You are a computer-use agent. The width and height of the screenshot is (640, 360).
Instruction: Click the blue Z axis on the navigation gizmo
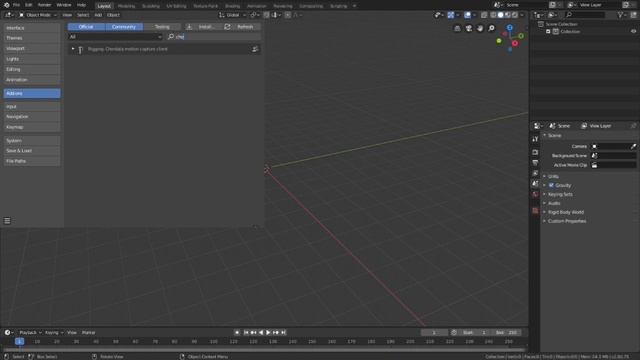tap(510, 27)
